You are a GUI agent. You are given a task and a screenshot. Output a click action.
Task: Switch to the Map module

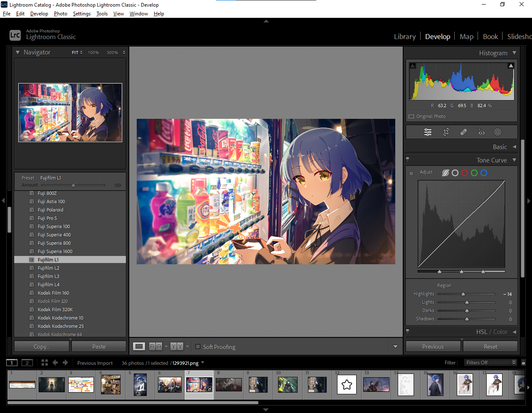pos(466,37)
